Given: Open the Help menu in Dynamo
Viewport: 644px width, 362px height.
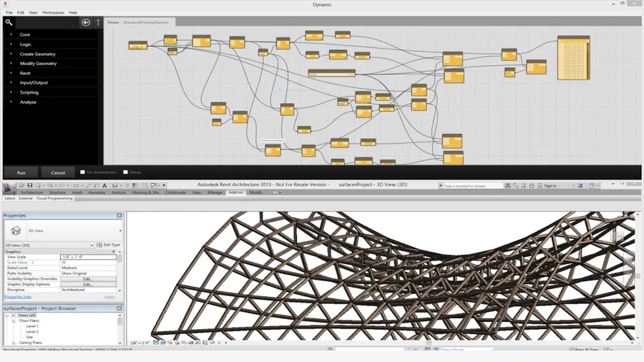Looking at the screenshot, I should [x=73, y=13].
